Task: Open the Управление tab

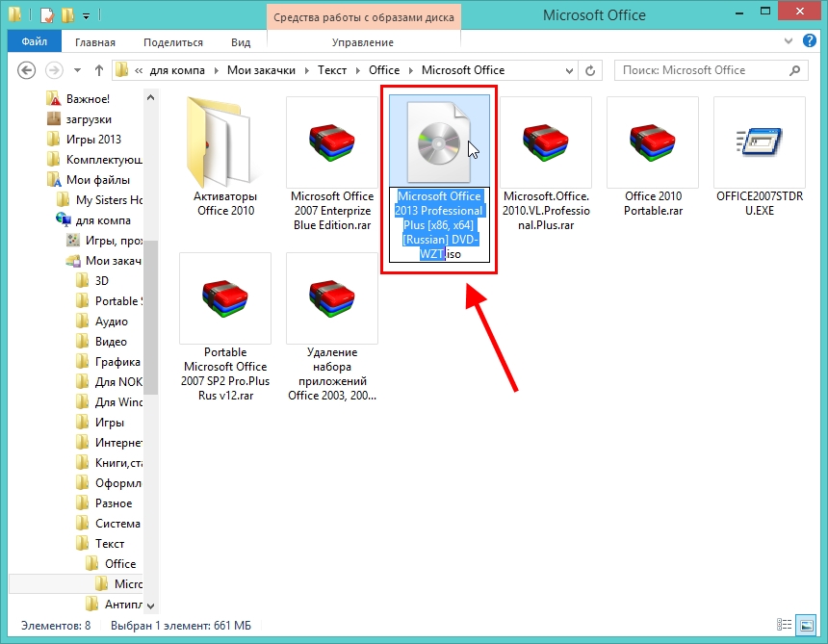Action: click(x=363, y=42)
